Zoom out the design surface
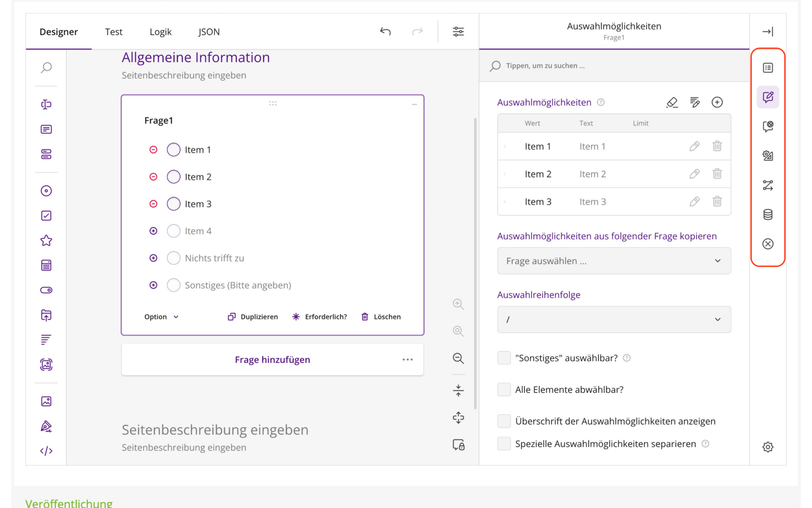This screenshot has height=508, width=812. pos(458,358)
